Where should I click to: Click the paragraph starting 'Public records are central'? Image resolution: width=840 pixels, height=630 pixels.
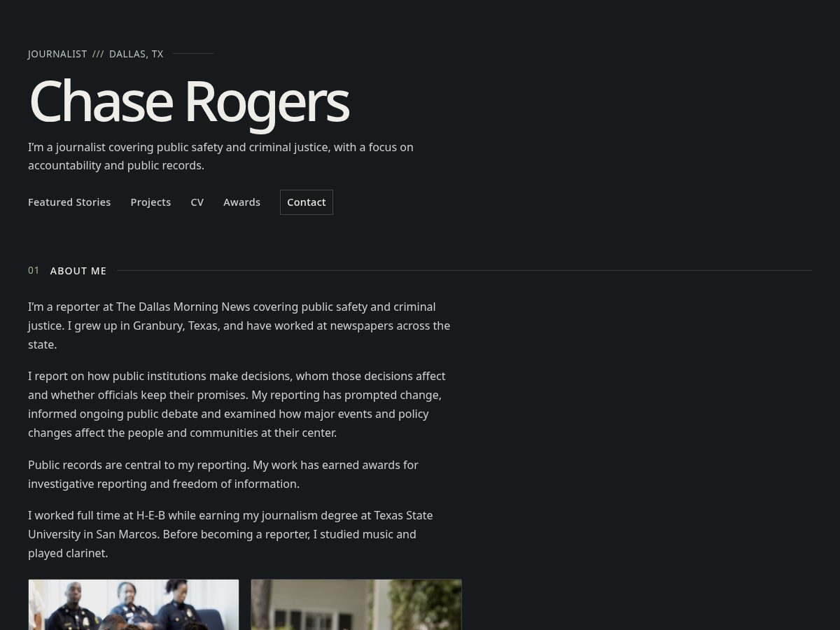(x=223, y=475)
